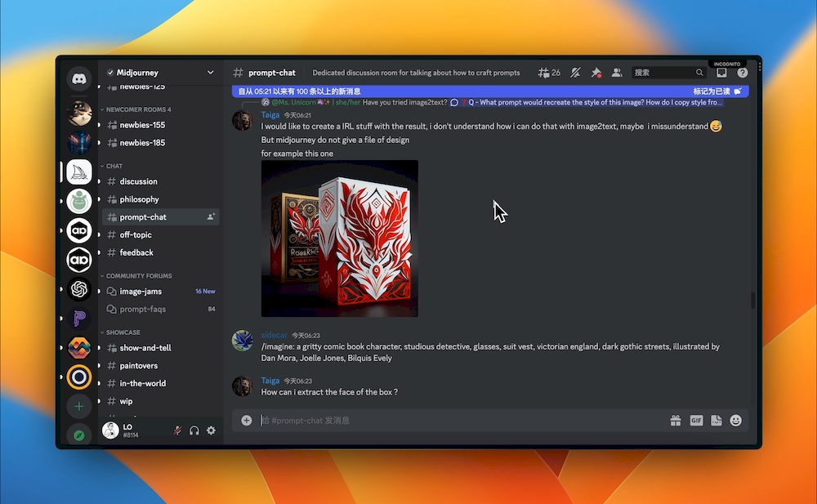Open the newbies-155 channel

point(160,125)
